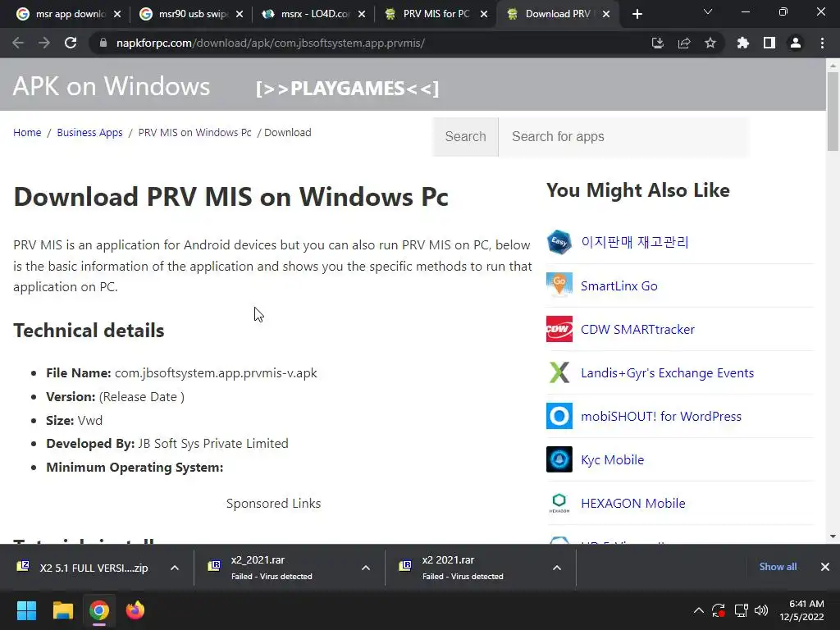This screenshot has width=840, height=630.
Task: Launch Firefox from the taskbar
Action: [135, 610]
